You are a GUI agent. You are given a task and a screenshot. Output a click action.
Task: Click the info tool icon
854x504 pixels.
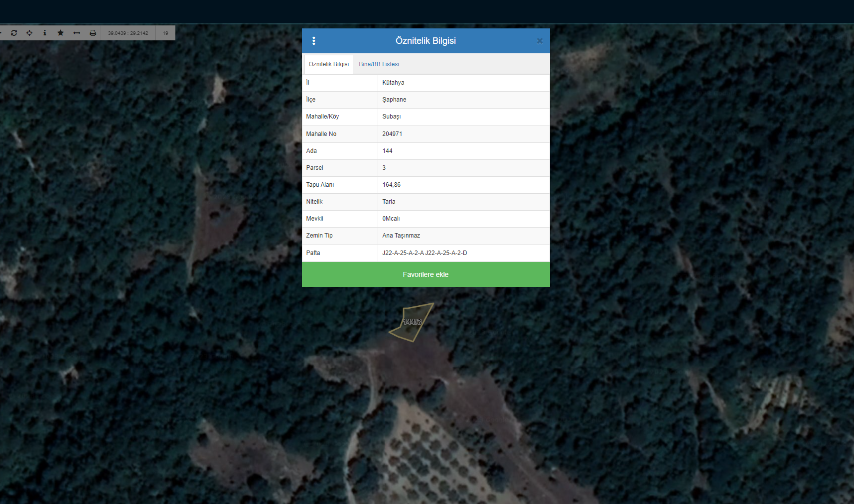(x=45, y=33)
